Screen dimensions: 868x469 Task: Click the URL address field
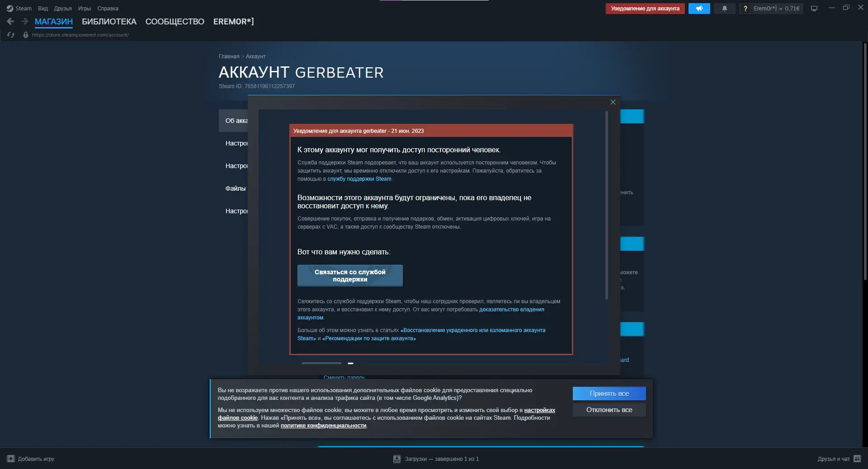click(x=80, y=35)
